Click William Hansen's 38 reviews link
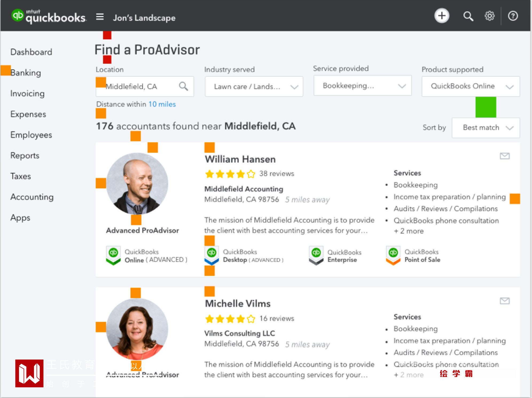The width and height of the screenshot is (532, 398). tap(276, 174)
